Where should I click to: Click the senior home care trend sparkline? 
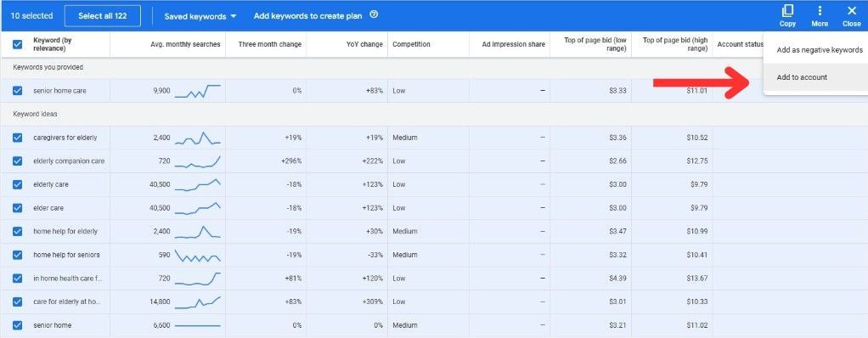click(198, 91)
